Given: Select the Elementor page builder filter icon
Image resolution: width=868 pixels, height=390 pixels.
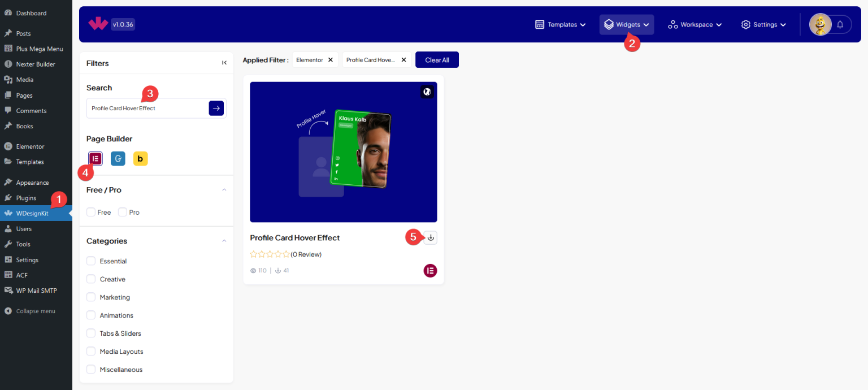Looking at the screenshot, I should click(x=95, y=159).
